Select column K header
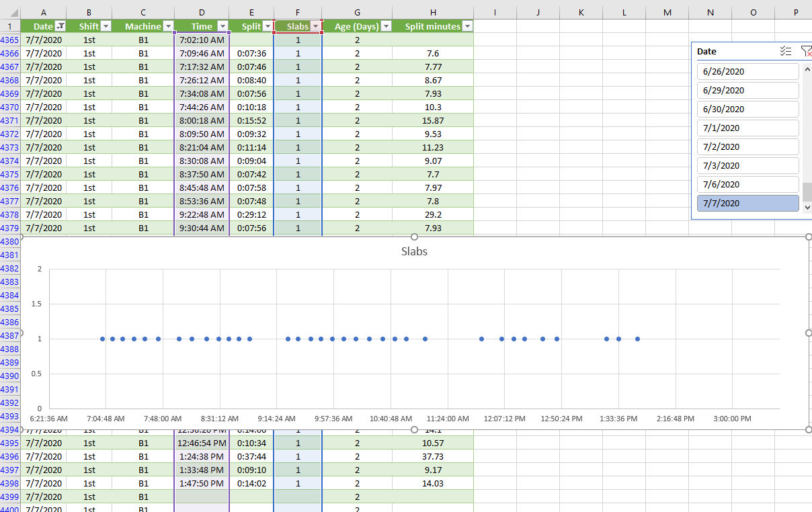The width and height of the screenshot is (812, 512). tap(581, 12)
